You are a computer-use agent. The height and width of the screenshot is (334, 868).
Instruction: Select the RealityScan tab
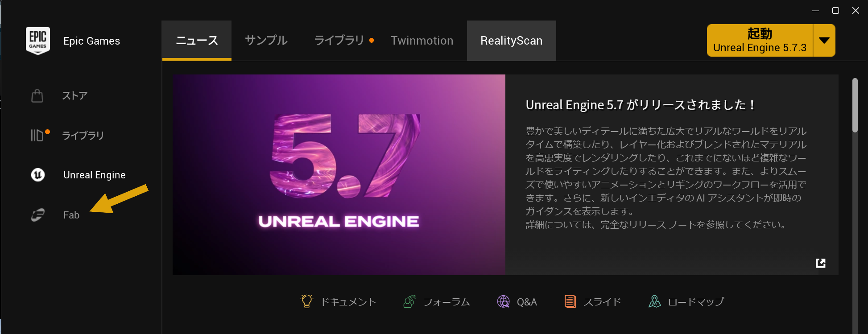[x=511, y=41]
